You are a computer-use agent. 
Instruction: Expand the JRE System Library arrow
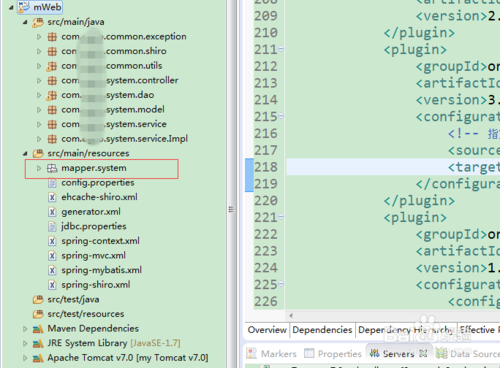tap(25, 343)
